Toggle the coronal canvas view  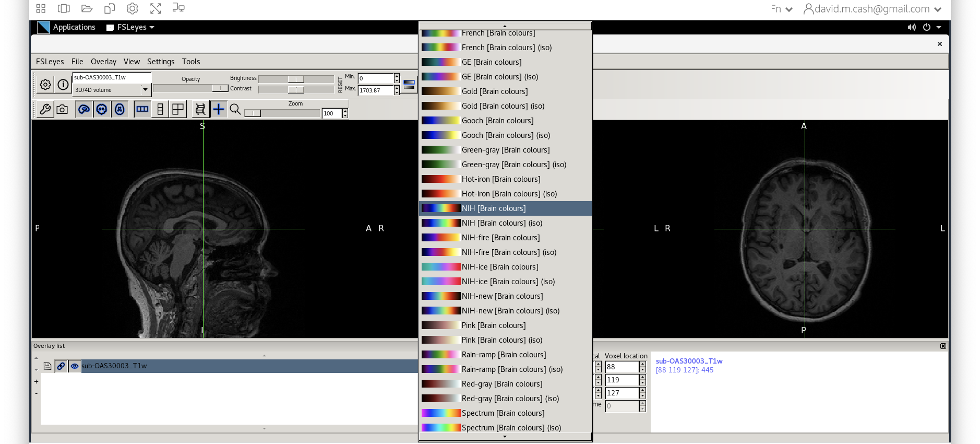102,109
